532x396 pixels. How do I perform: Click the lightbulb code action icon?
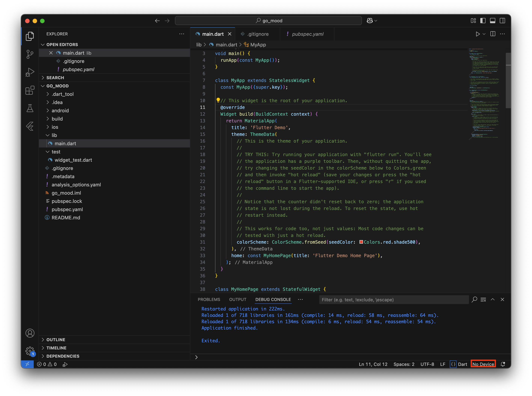pos(218,100)
